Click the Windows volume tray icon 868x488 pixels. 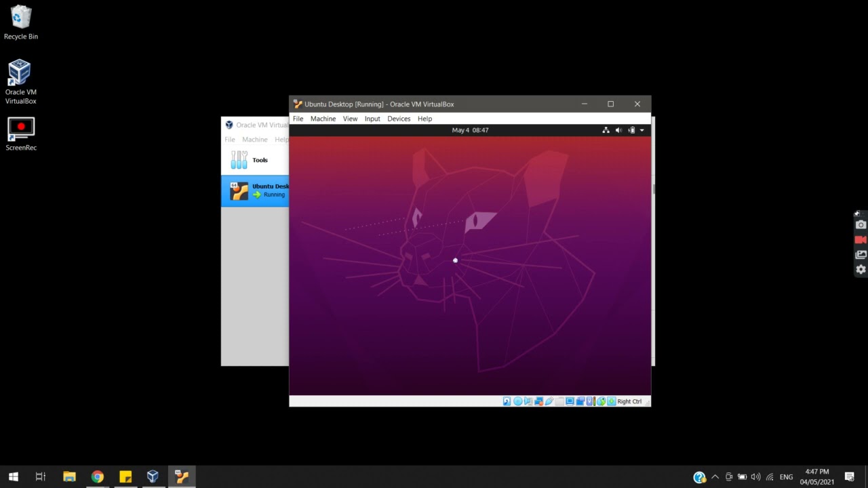tap(755, 477)
